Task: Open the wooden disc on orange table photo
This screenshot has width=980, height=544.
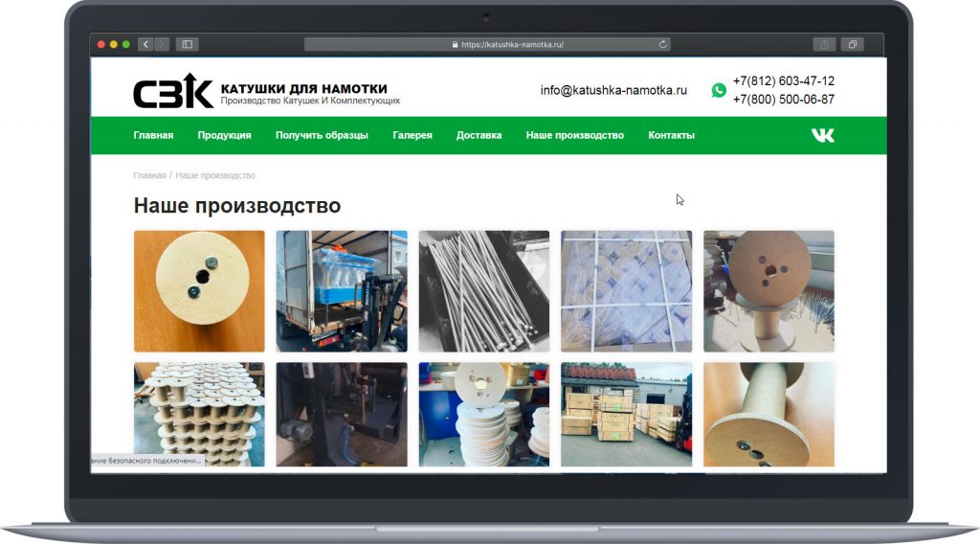Action: tap(199, 291)
